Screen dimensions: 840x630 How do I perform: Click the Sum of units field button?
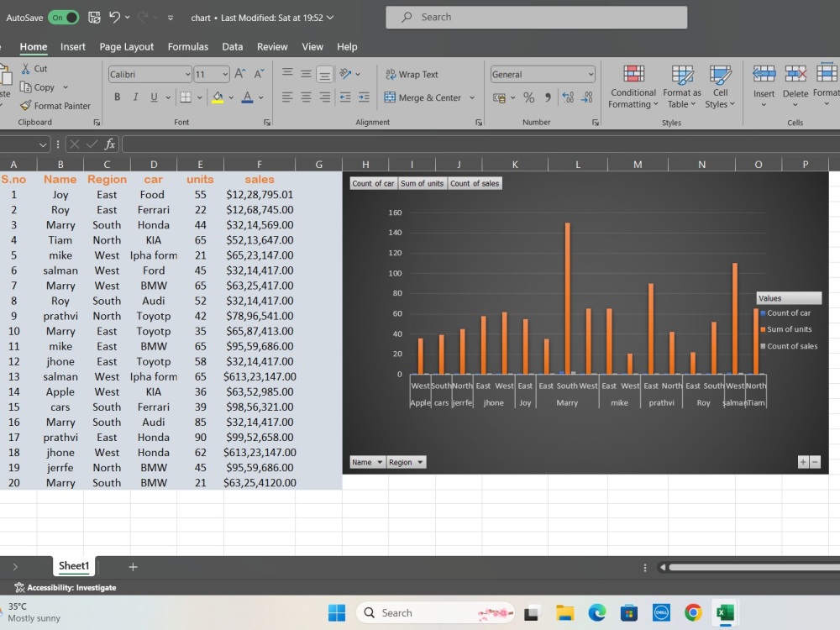pos(423,182)
